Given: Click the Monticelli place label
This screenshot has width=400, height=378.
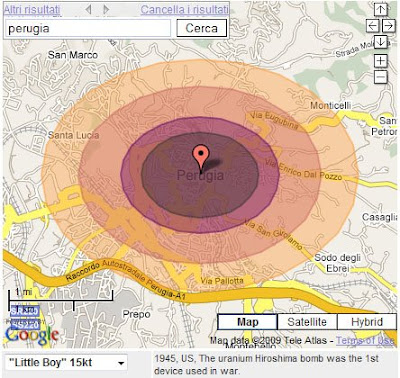Looking at the screenshot, I should (x=331, y=106).
